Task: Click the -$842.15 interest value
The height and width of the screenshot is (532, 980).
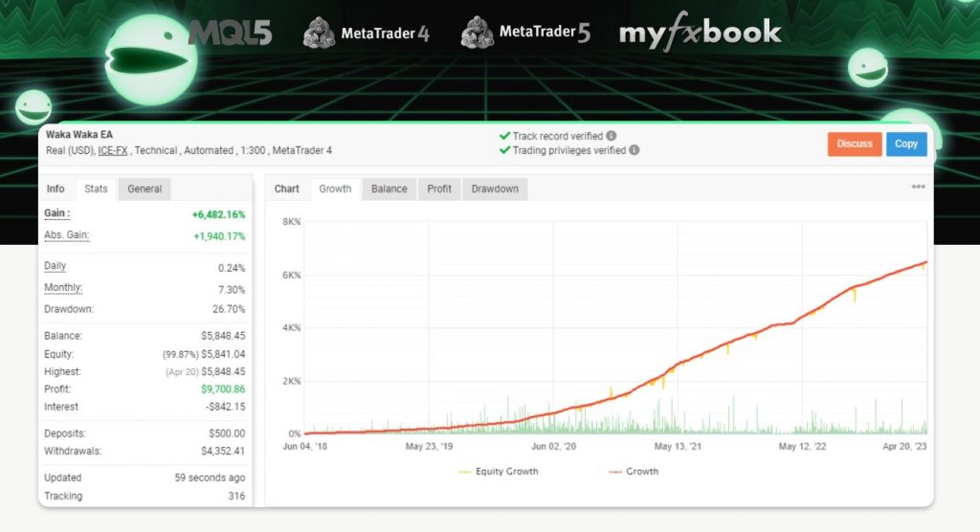Action: coord(226,407)
